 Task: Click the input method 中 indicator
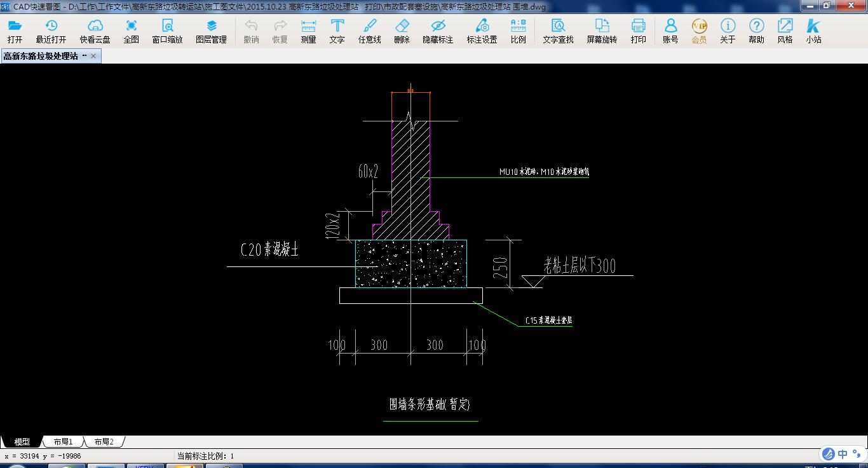(842, 454)
